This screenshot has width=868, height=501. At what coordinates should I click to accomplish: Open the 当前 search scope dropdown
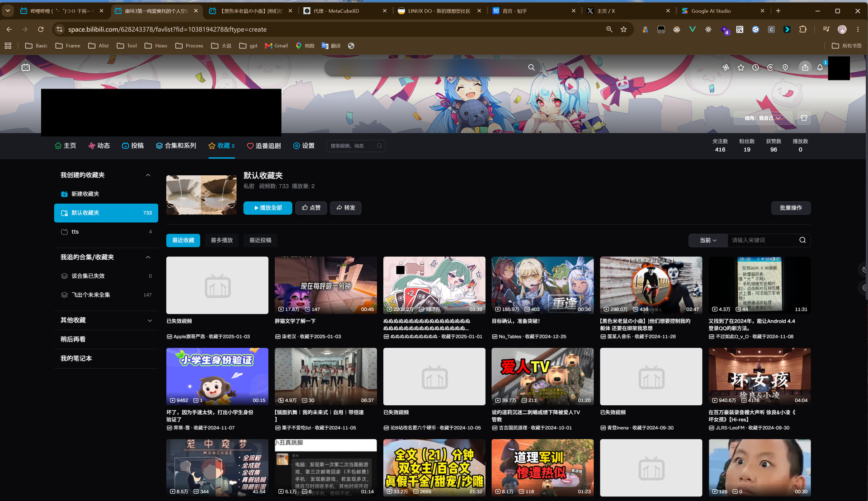(x=708, y=240)
